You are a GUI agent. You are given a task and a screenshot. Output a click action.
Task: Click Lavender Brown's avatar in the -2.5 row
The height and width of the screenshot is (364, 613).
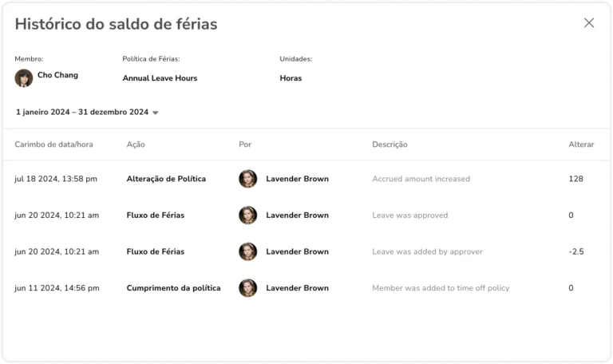point(248,251)
